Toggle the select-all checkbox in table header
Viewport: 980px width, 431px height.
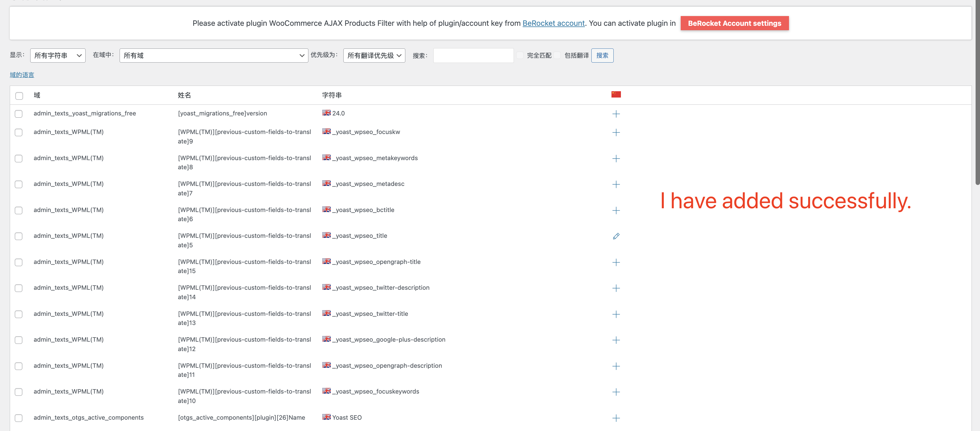(19, 96)
